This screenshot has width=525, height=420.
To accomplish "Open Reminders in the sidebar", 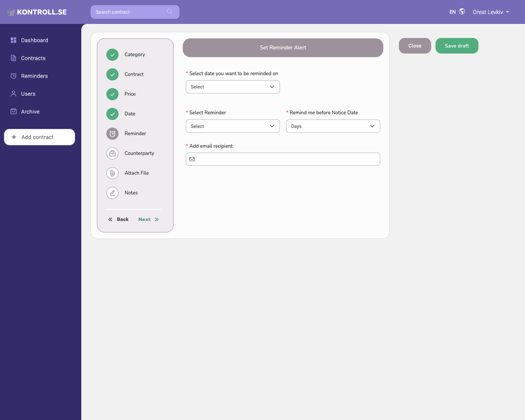I will (35, 76).
